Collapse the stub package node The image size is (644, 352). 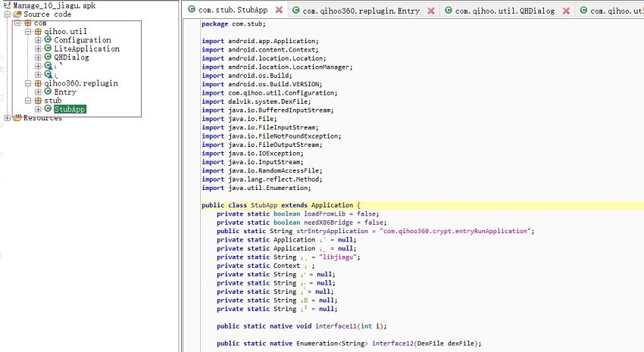pos(28,101)
